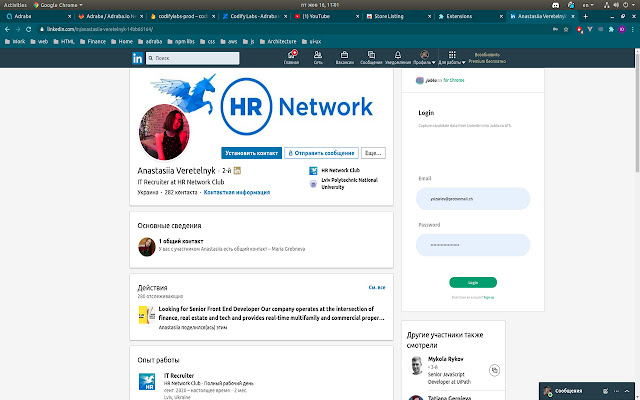Click the Установить контакт button
Screen dimensions: 640x400
[x=251, y=153]
